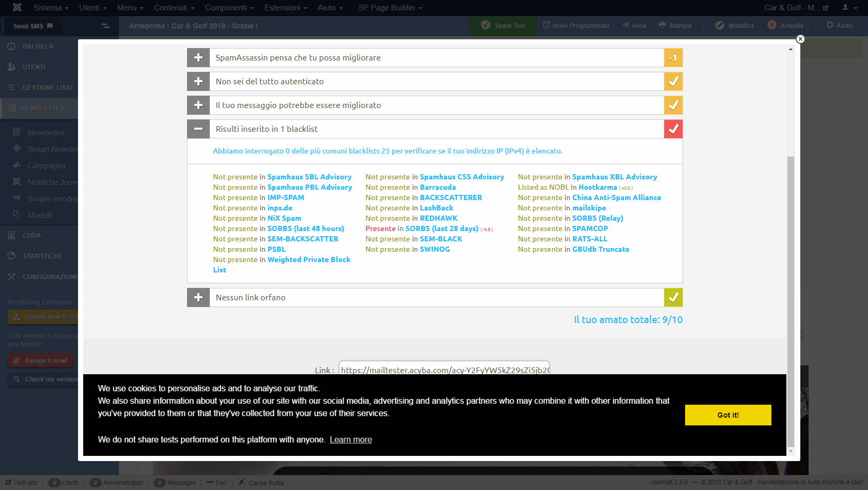Click the Stampa printer icon
The height and width of the screenshot is (490, 868).
[x=662, y=25]
